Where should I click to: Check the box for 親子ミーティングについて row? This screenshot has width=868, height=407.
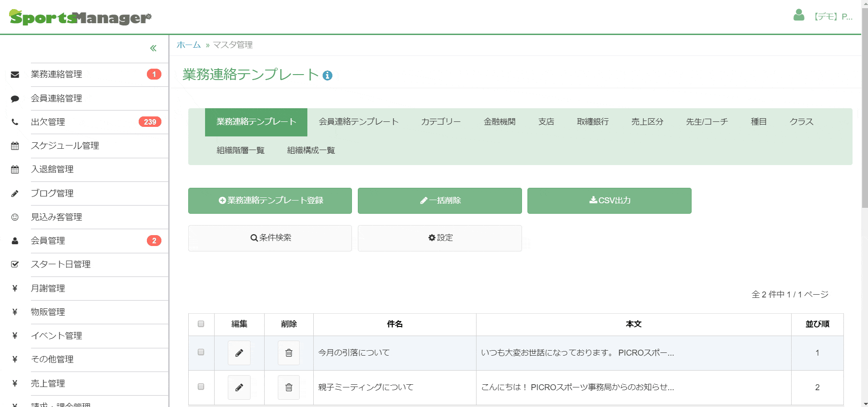click(x=201, y=387)
